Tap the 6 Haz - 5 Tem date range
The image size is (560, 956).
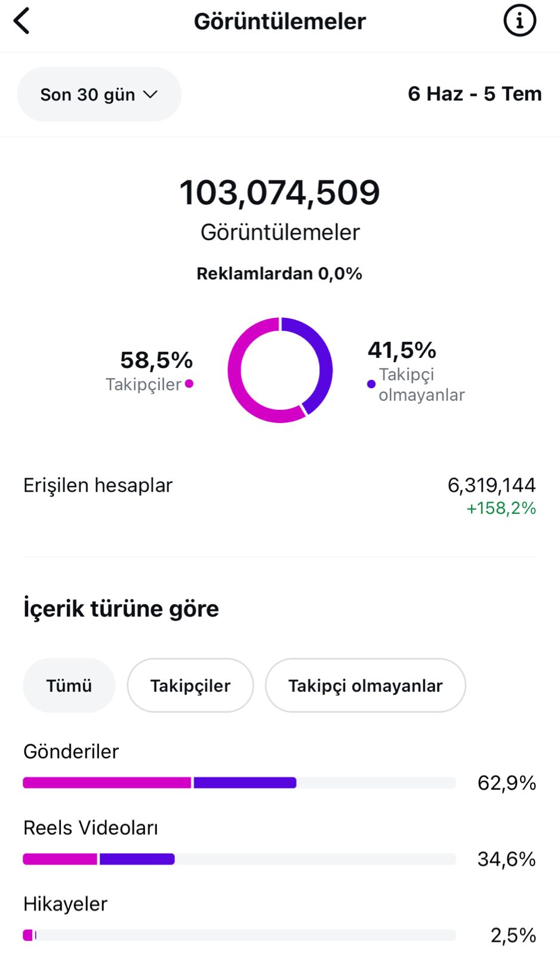[475, 94]
